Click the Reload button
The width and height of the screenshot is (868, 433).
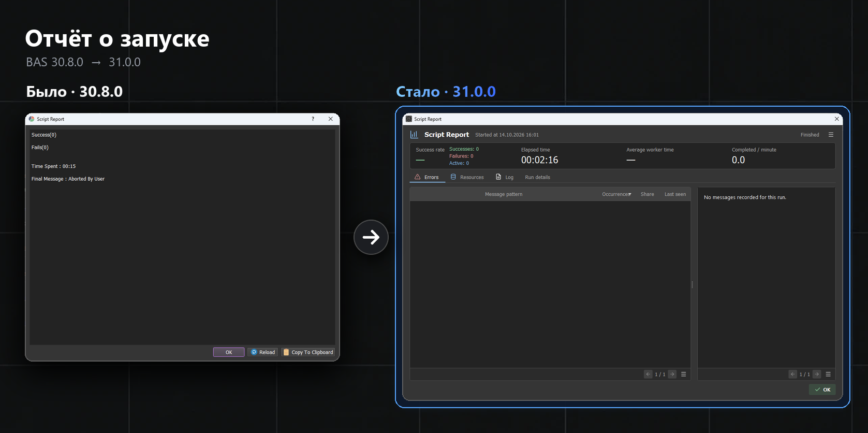tap(263, 352)
